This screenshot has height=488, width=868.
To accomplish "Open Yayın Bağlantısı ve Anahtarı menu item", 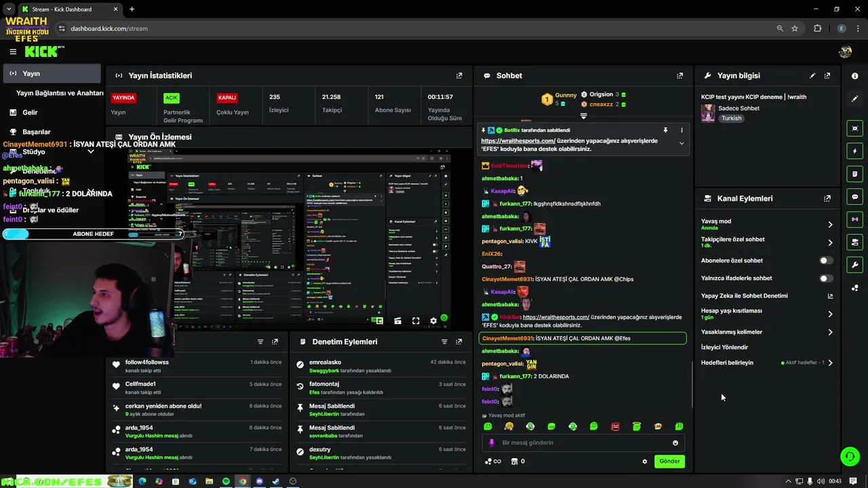I will (x=60, y=93).
